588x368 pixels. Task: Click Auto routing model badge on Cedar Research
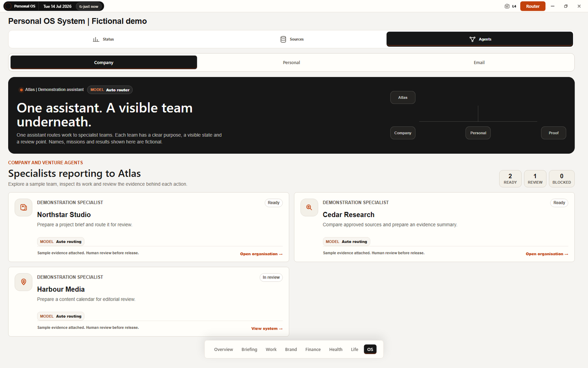click(x=346, y=242)
